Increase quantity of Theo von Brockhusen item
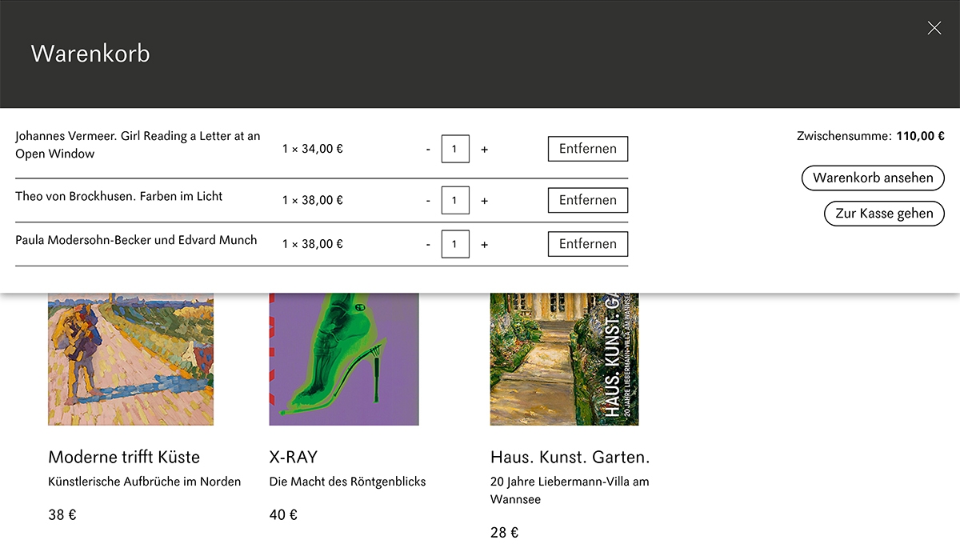 (x=484, y=201)
